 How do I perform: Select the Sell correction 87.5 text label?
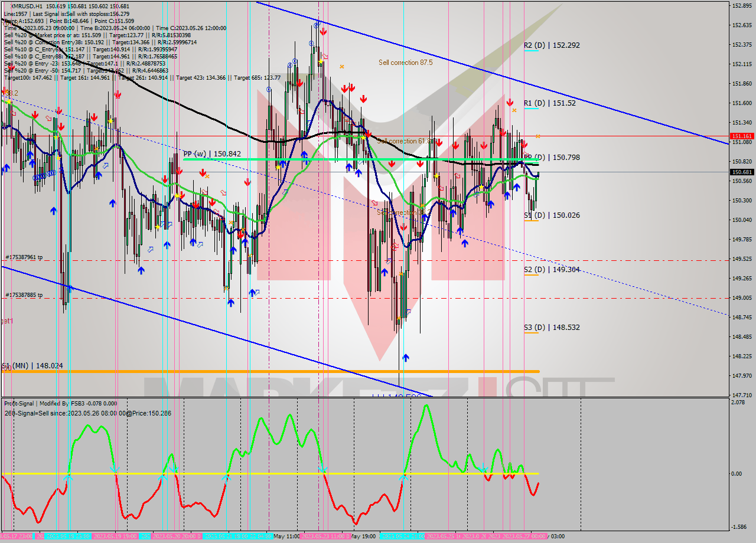point(405,62)
